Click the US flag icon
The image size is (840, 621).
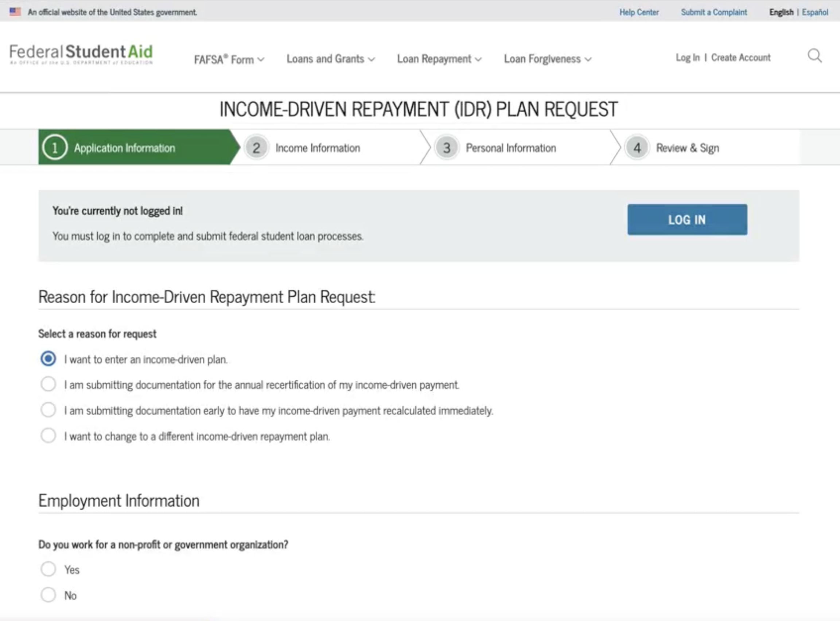click(15, 12)
